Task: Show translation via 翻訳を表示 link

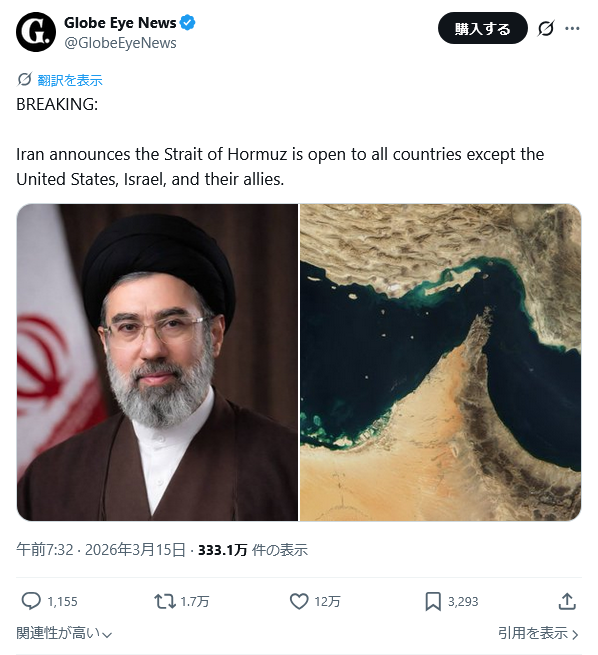Action: pyautogui.click(x=70, y=80)
